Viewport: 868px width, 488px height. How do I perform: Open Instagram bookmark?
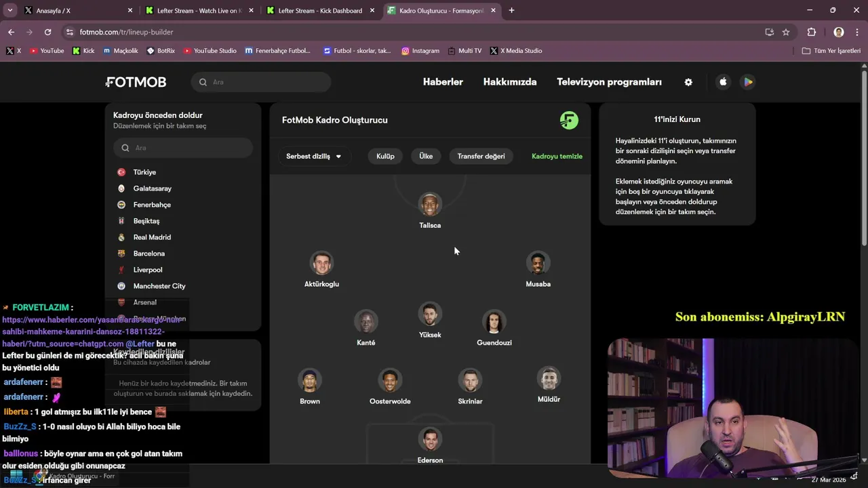coord(420,51)
